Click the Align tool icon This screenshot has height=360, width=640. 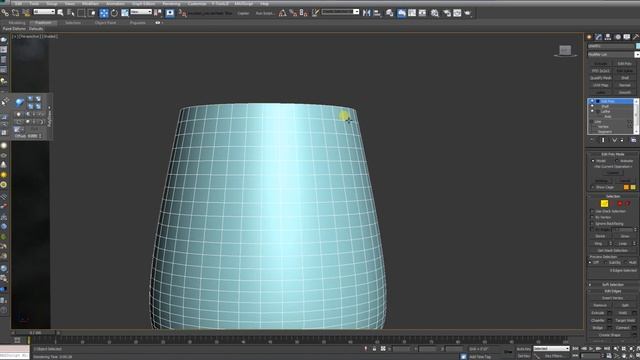click(377, 13)
